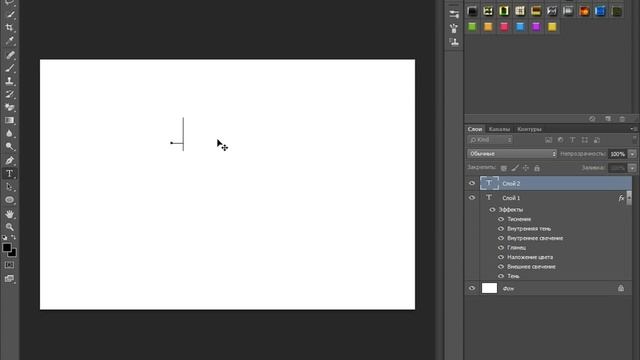Select the Horizontal Type tool
Screen dimensions: 640x360
click(10, 173)
